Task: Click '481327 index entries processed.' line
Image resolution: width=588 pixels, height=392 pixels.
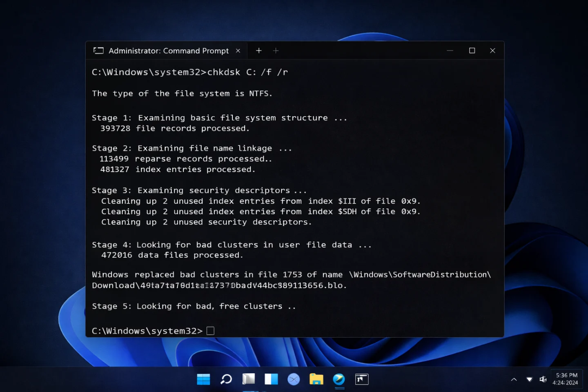Action: (178, 169)
